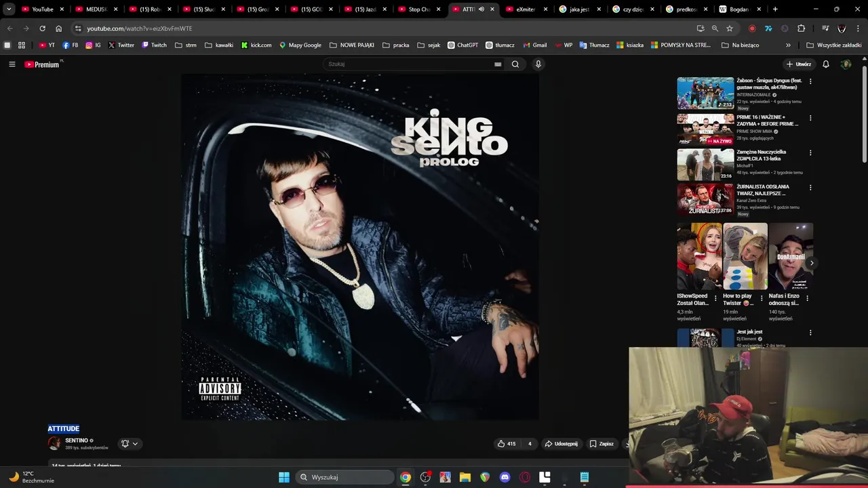Open Opera GX from the taskbar
This screenshot has width=868, height=488.
[525, 477]
